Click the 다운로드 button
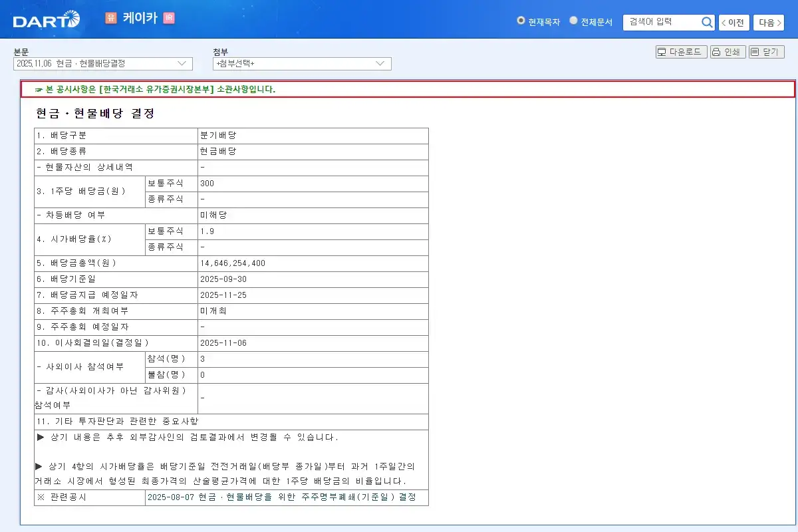 681,52
